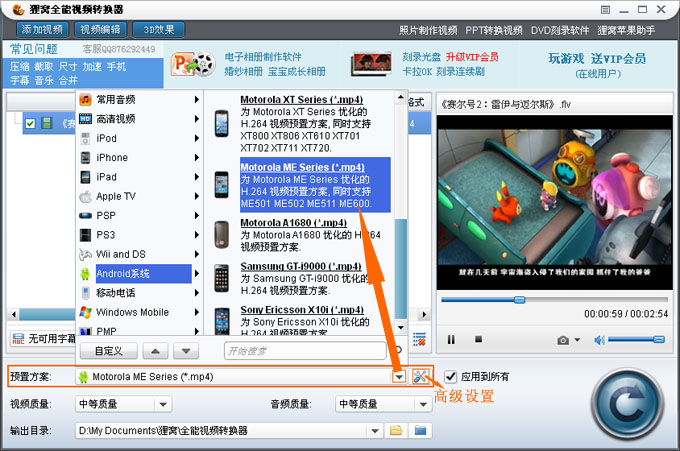Click the 自定义 button
This screenshot has height=451, width=680.
[x=109, y=351]
